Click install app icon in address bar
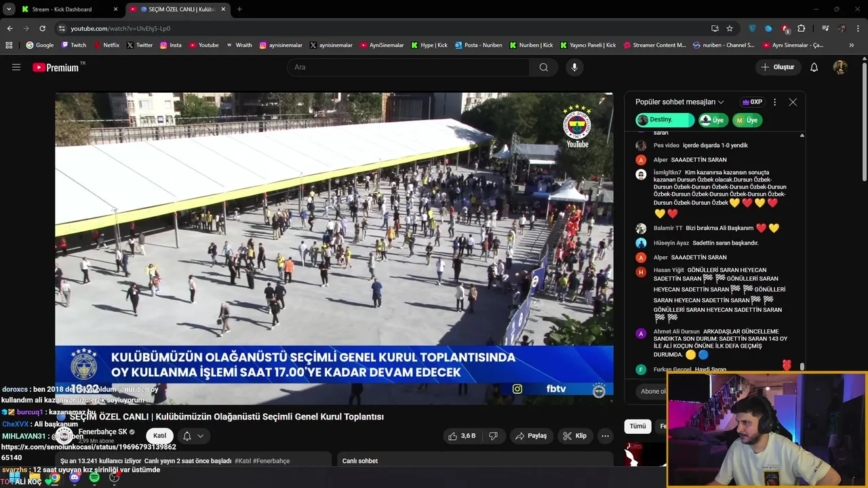Viewport: 868px width, 488px height. coord(715,28)
